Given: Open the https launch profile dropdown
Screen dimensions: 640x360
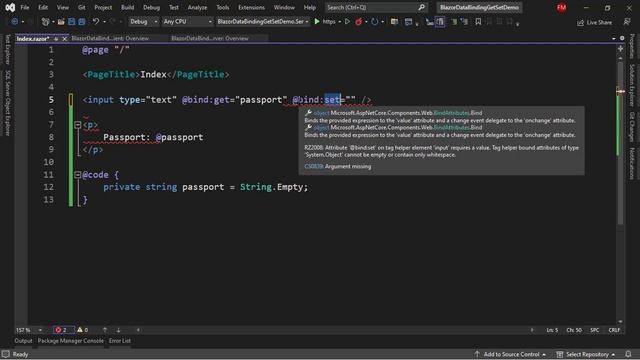Looking at the screenshot, I should point(340,22).
